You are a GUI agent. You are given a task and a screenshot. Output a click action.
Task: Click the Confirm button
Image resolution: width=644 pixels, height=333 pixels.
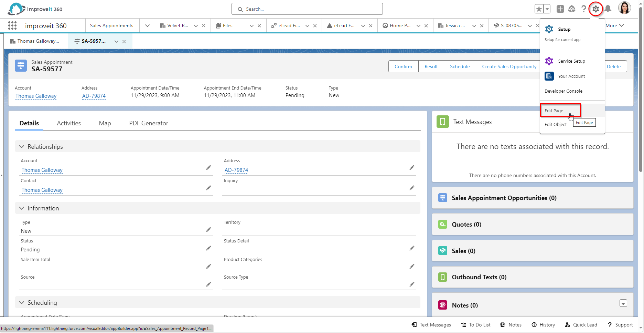[x=403, y=66]
